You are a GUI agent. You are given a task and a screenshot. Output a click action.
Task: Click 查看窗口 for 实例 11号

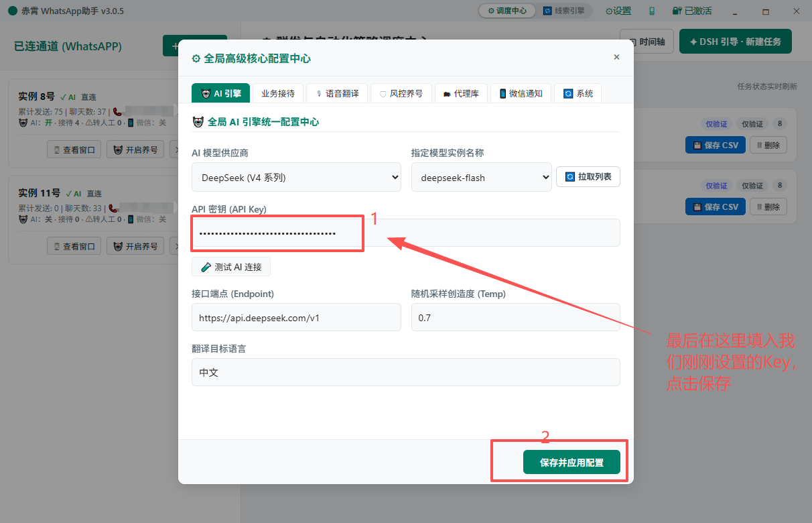74,246
